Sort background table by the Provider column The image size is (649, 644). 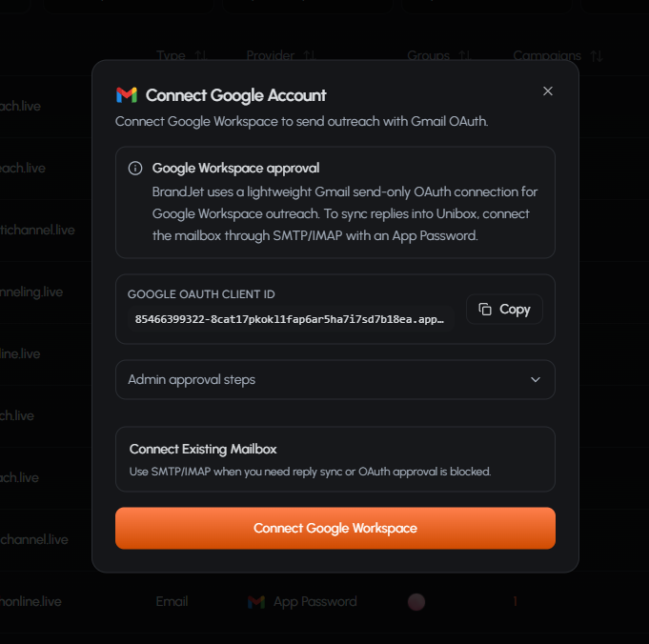[x=309, y=55]
